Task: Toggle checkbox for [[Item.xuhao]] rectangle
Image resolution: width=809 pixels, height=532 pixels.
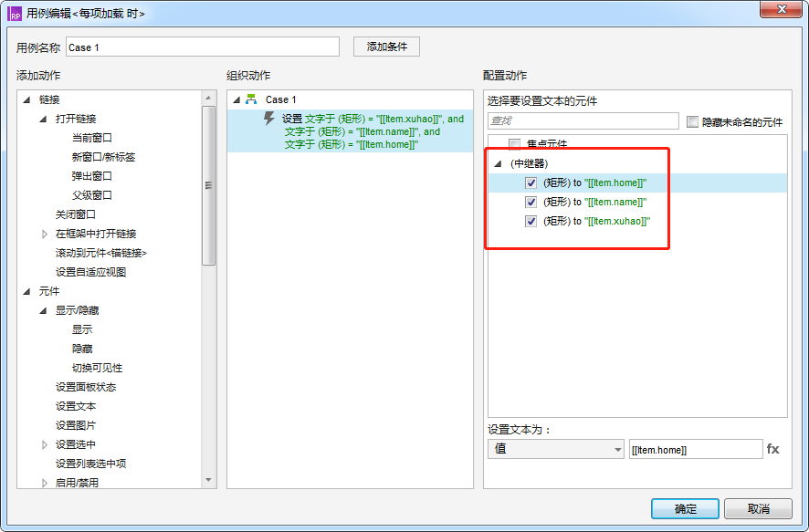Action: [x=531, y=221]
